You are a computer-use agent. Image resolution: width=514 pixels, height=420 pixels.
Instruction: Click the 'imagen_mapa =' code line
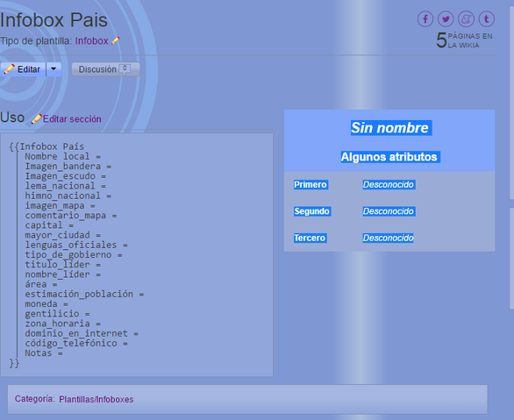(x=60, y=205)
